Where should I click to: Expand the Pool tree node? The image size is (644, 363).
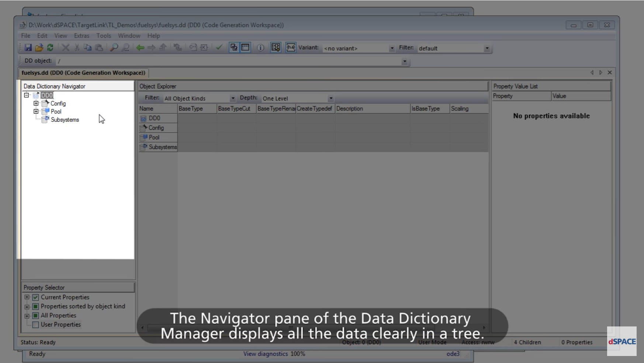pos(36,112)
